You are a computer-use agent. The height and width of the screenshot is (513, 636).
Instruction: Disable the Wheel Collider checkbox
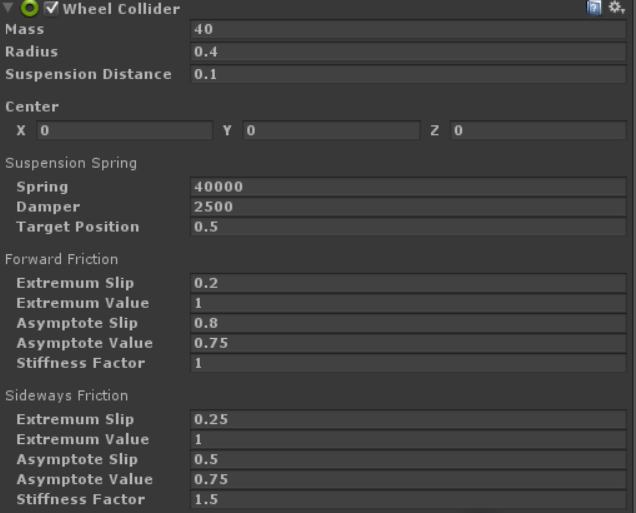click(51, 9)
